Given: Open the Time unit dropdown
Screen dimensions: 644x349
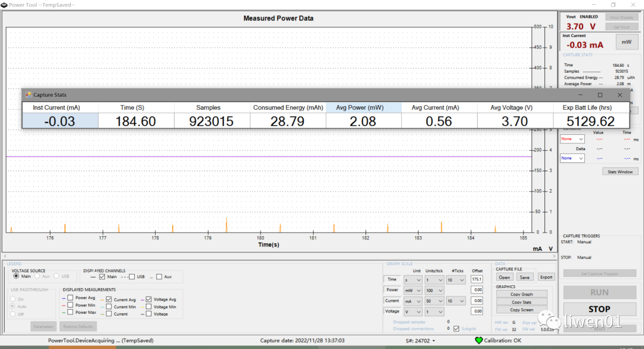Looking at the screenshot, I should coord(413,280).
